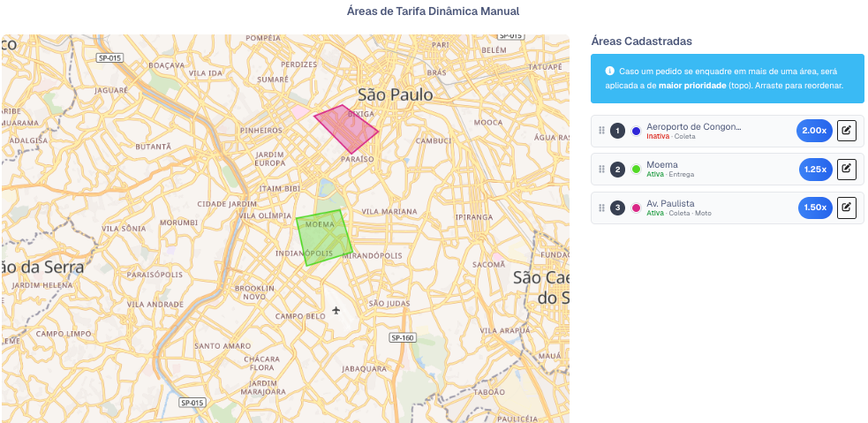
Task: Click priority number 3 badge
Action: [x=618, y=208]
